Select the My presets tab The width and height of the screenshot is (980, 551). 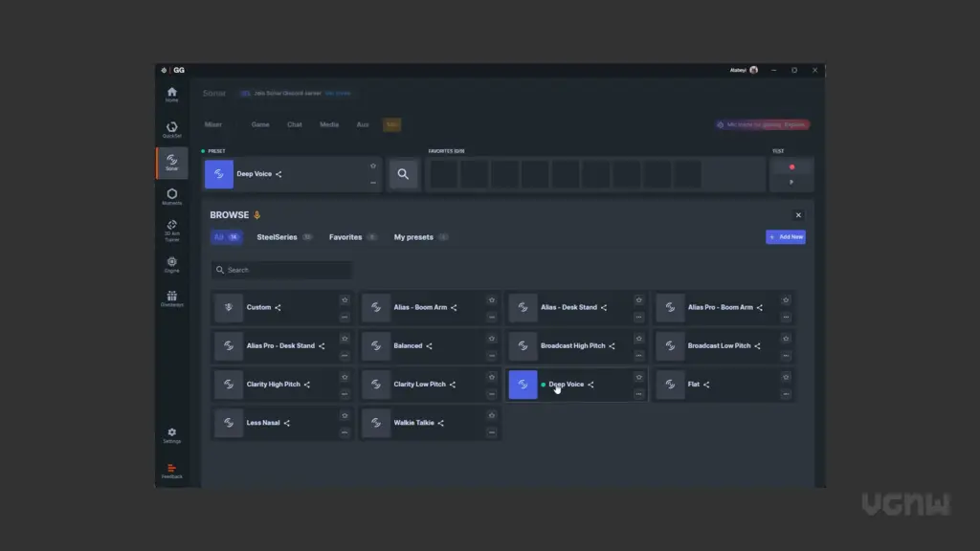(x=413, y=237)
